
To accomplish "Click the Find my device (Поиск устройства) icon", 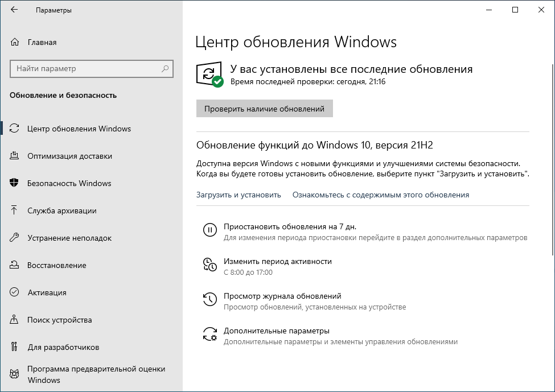I will click(x=15, y=320).
